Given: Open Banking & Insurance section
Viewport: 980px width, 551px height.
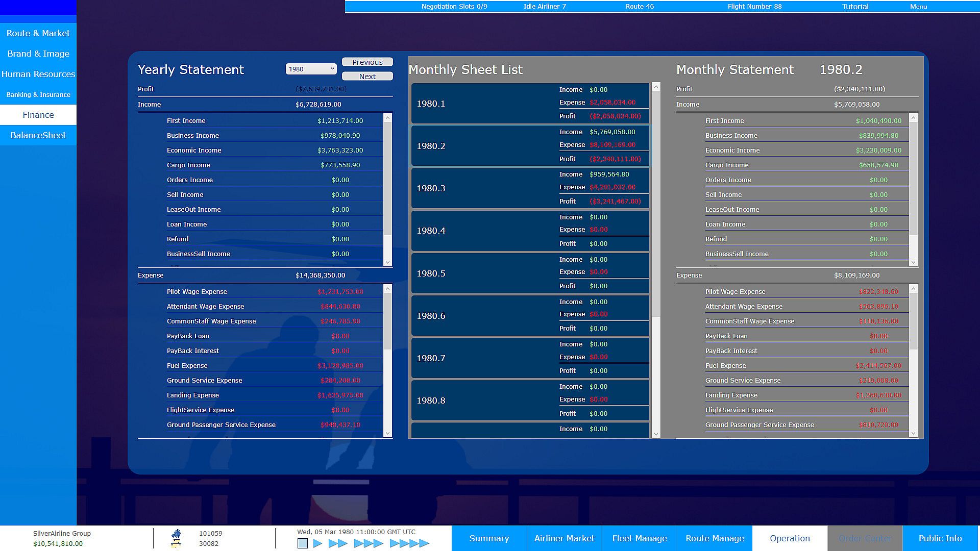Looking at the screenshot, I should click(x=38, y=94).
